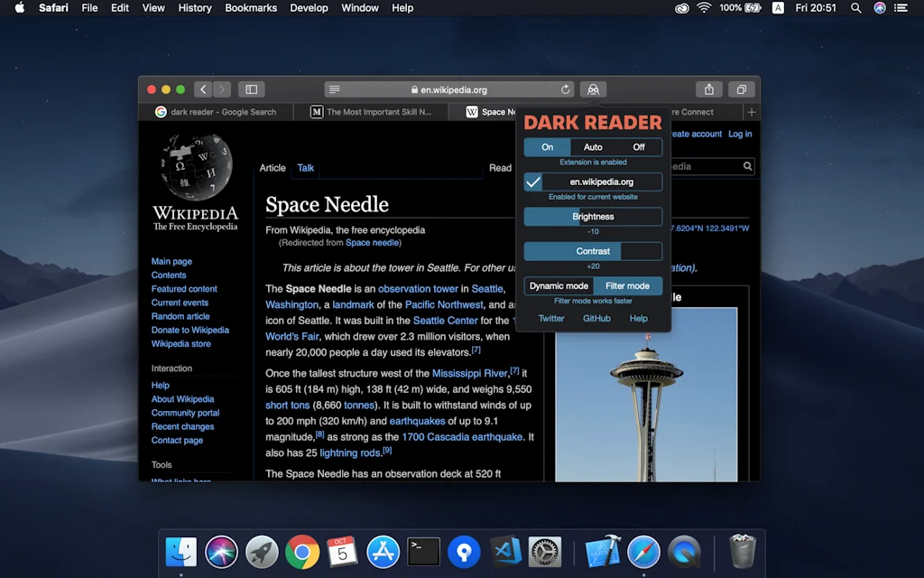The image size is (924, 578).
Task: Adjust the Brightness slider in Dark Reader
Action: 592,216
